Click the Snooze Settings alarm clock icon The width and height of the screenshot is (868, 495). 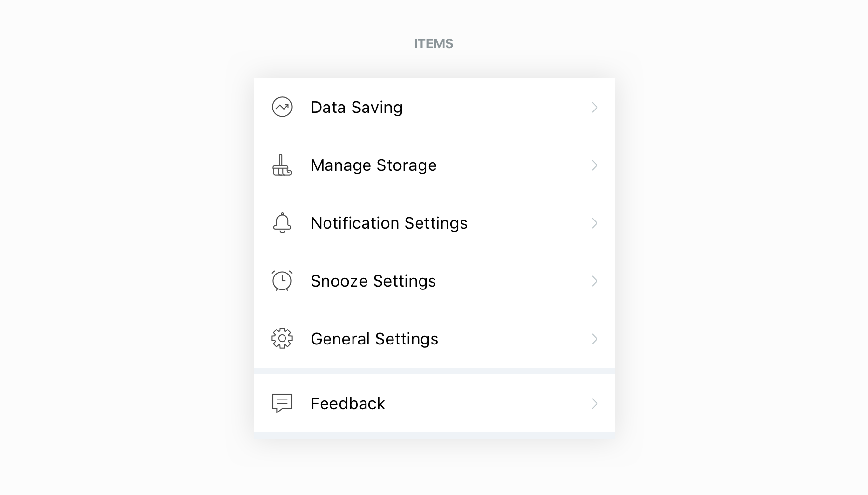point(282,281)
